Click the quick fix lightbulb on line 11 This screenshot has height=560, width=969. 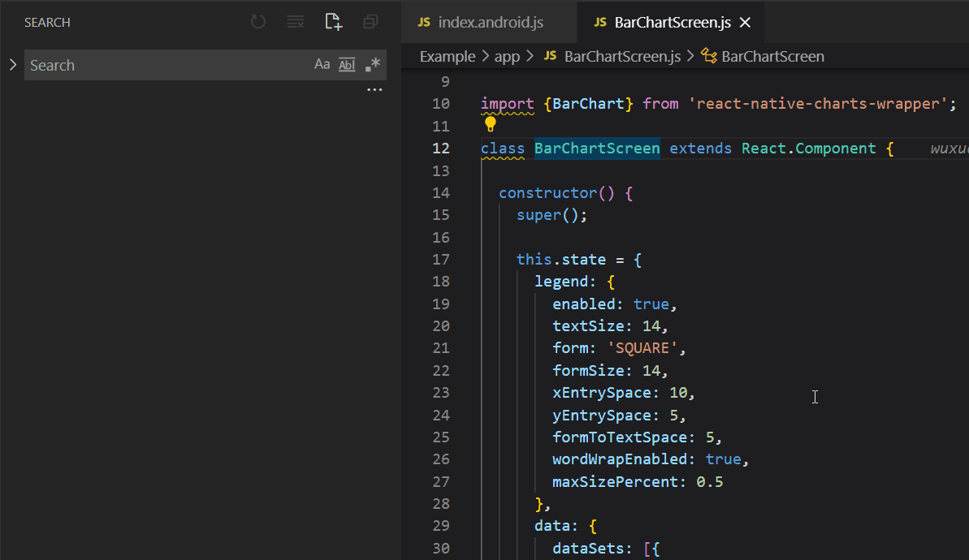click(x=491, y=124)
